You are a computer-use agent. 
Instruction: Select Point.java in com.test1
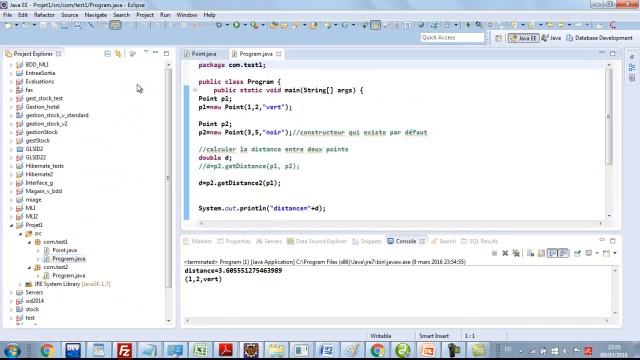(x=64, y=250)
